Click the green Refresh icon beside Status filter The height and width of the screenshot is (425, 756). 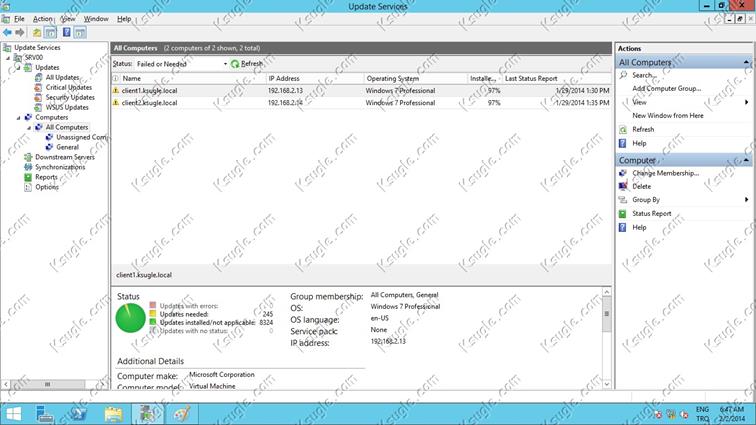pyautogui.click(x=235, y=64)
